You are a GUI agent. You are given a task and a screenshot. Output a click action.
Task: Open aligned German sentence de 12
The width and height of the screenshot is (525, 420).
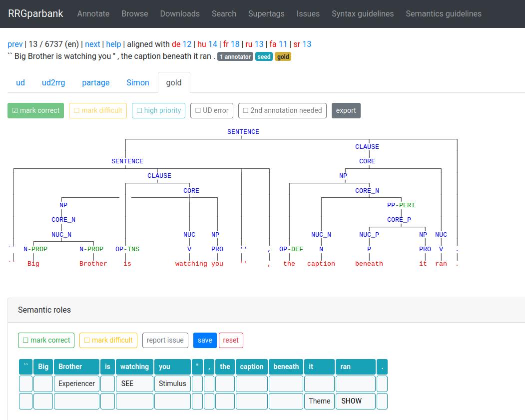click(181, 44)
